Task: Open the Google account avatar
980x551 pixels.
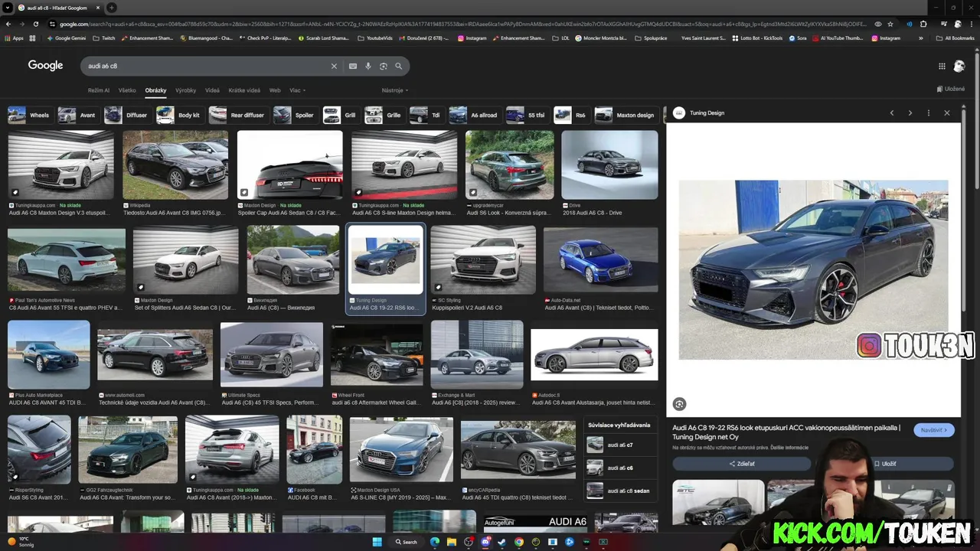Action: 959,67
